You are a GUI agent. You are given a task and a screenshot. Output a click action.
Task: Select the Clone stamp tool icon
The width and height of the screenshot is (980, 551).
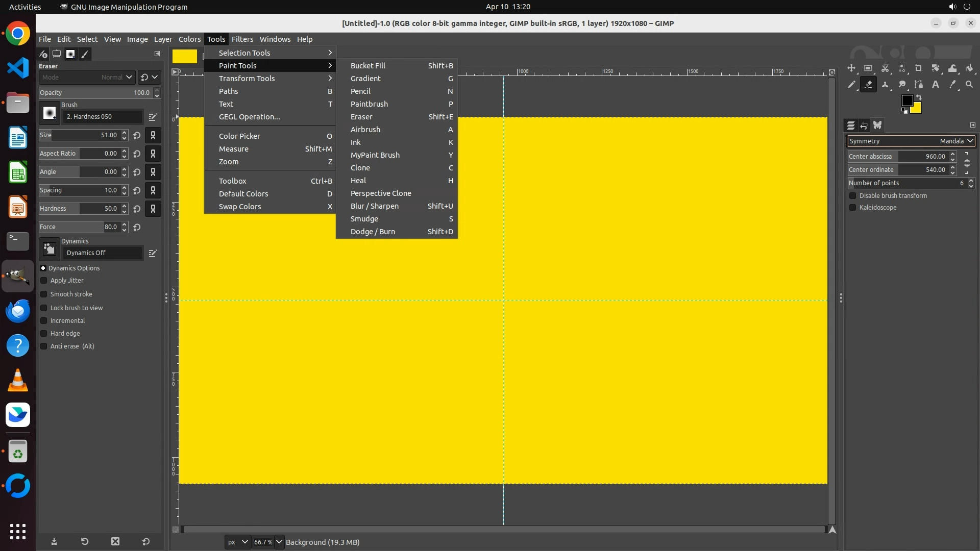885,85
